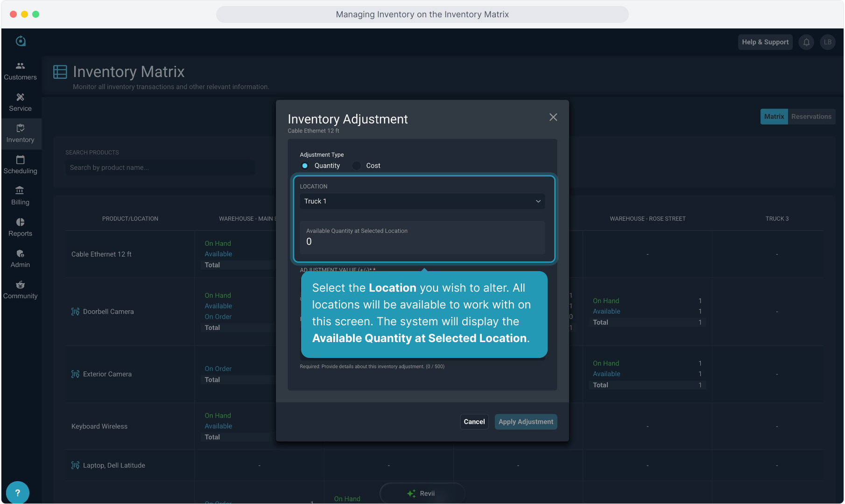Expand the Location dropdown showing Truck 1

[422, 201]
